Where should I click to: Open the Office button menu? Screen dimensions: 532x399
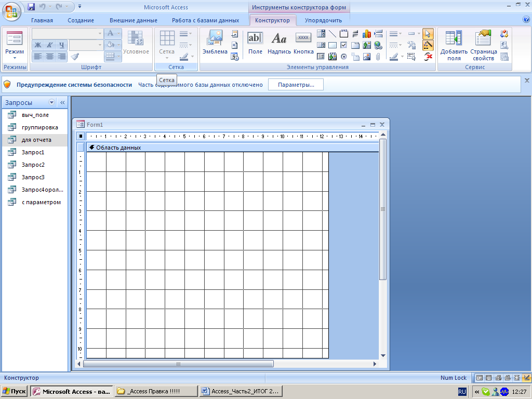(11, 11)
